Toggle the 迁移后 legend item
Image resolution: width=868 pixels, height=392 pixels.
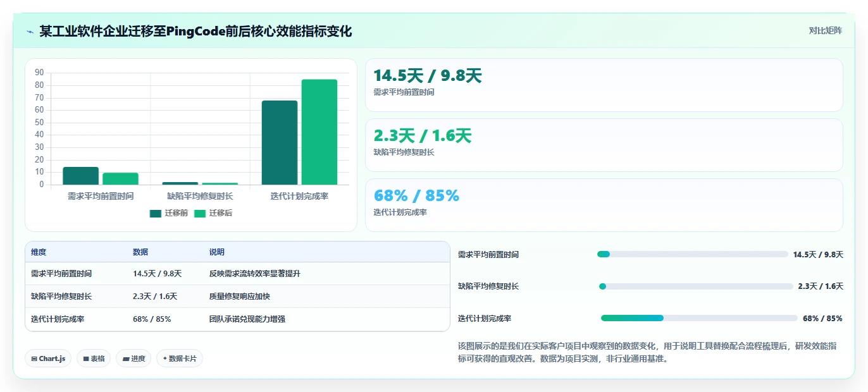pos(213,213)
